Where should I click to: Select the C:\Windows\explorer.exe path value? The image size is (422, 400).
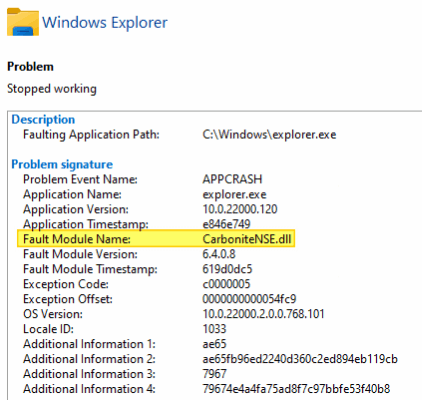tap(269, 135)
